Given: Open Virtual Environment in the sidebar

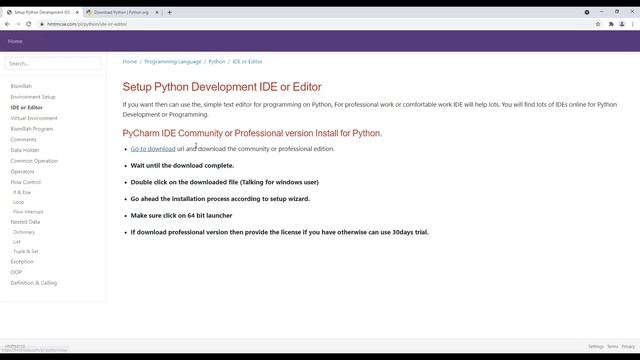Looking at the screenshot, I should click(34, 118).
